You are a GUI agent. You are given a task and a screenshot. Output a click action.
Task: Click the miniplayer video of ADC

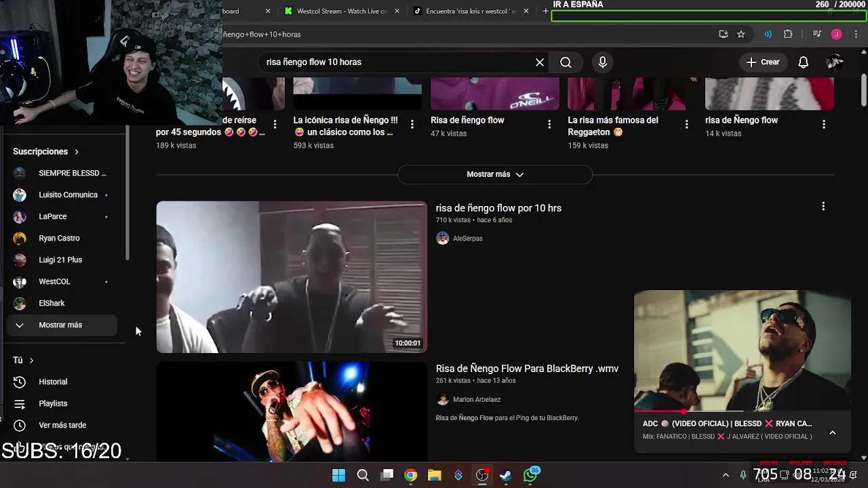[x=743, y=350]
